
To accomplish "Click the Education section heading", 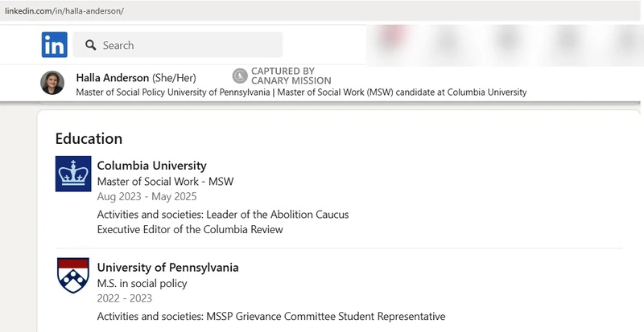I will point(89,139).
